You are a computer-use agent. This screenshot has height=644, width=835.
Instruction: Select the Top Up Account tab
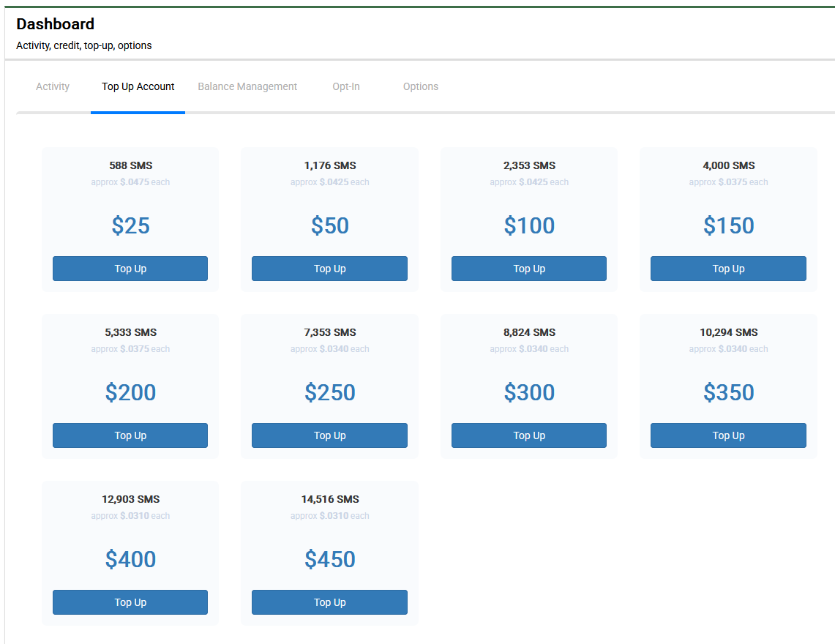138,86
